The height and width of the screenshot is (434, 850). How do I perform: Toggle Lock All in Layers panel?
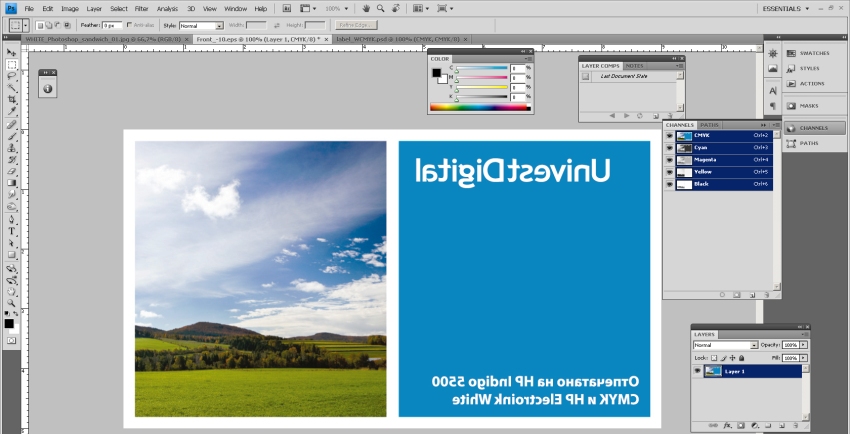[x=742, y=358]
